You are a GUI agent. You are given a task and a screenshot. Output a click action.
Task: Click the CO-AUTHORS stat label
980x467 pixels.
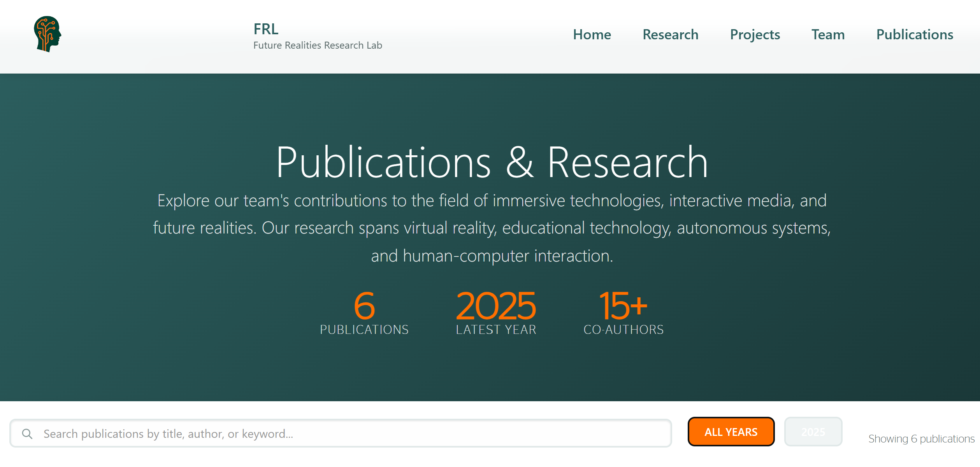pos(623,330)
